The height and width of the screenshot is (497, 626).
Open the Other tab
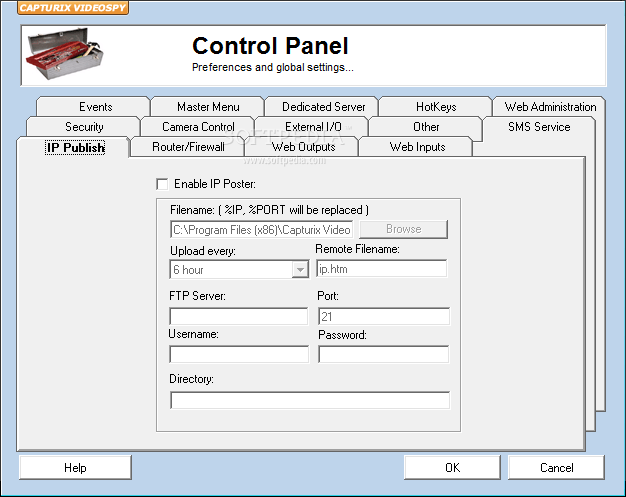point(426,127)
